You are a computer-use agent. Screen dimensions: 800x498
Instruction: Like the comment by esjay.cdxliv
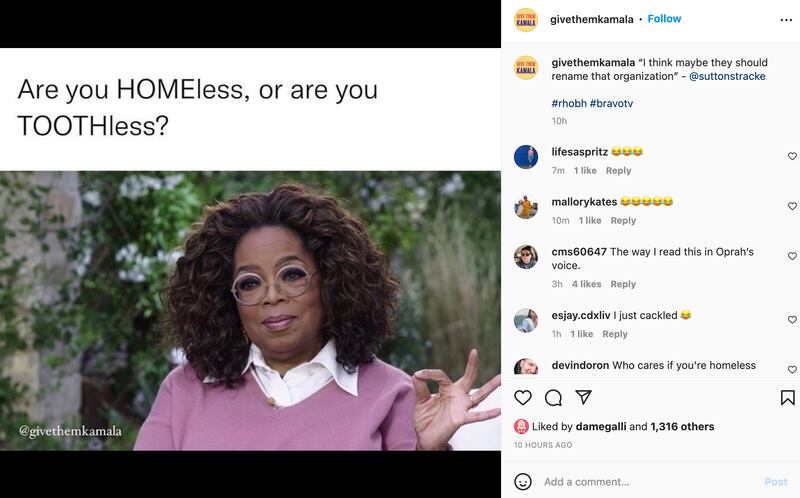pos(792,320)
